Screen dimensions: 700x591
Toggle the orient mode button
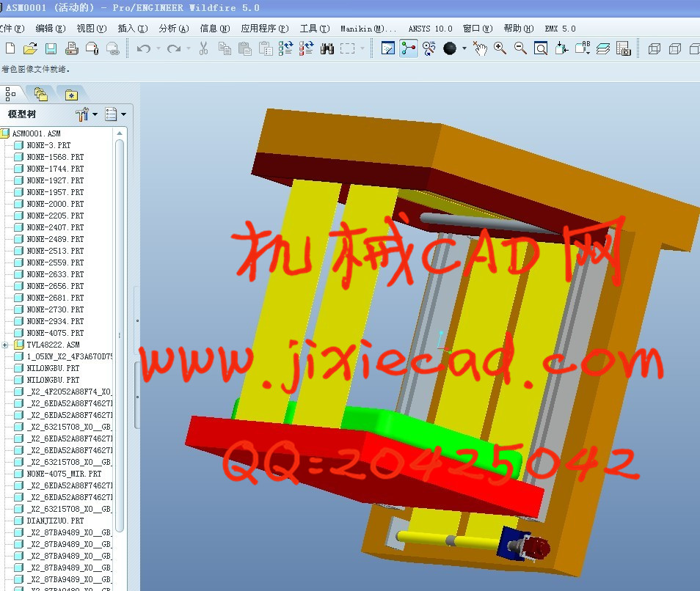[429, 48]
